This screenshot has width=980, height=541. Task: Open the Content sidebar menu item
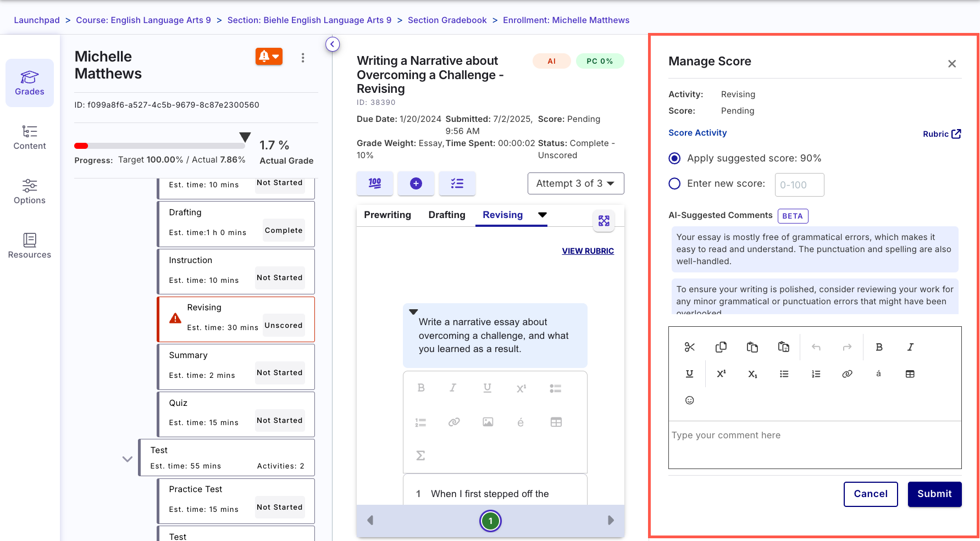point(30,137)
